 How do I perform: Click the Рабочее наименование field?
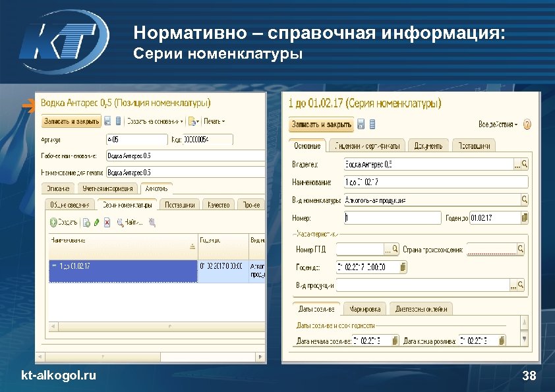tap(185, 156)
